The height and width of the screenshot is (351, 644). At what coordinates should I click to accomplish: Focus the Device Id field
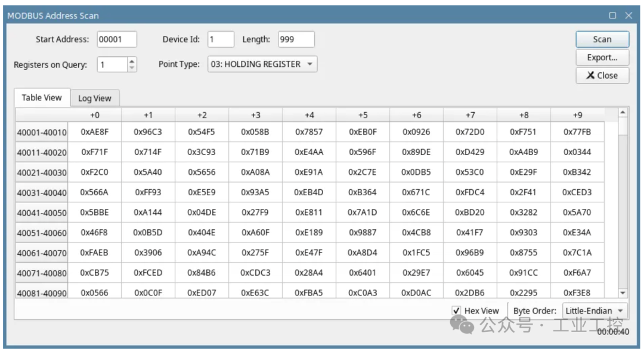pos(221,39)
